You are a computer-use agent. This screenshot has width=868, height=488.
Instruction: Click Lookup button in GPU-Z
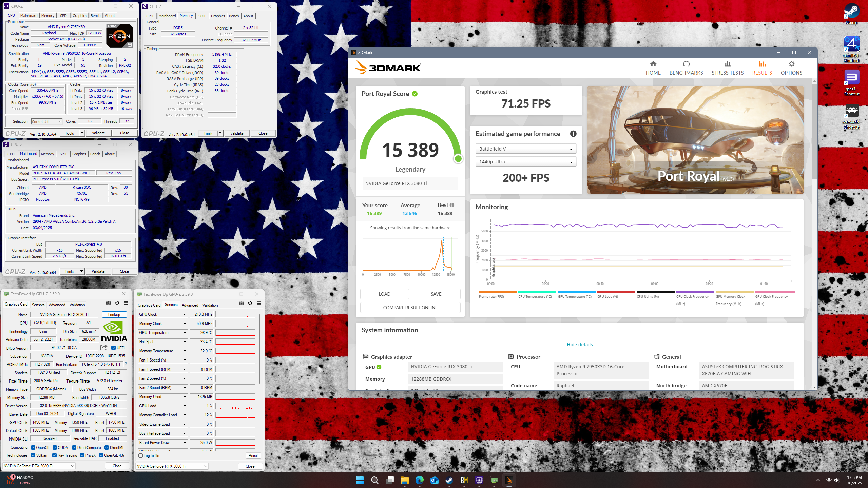click(114, 315)
